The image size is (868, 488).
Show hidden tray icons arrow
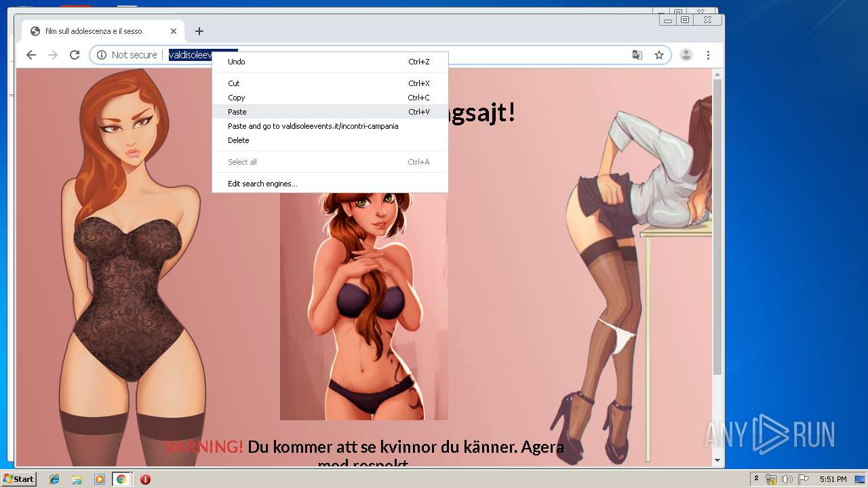(x=756, y=479)
